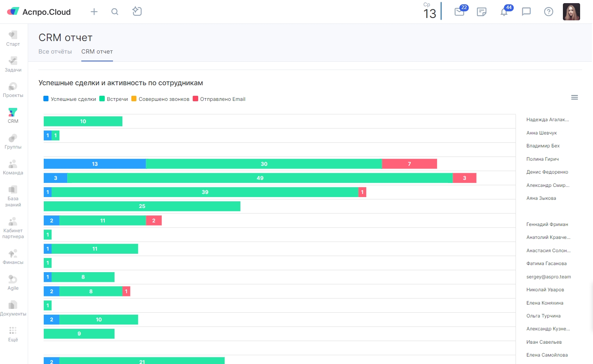Open the База знаний sidebar section
This screenshot has width=593, height=364.
click(x=13, y=196)
